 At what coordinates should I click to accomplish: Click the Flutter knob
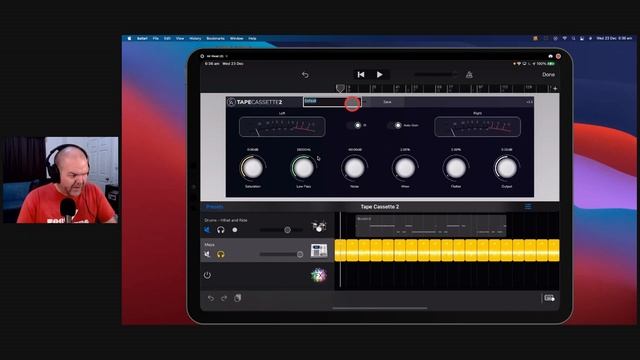pos(456,168)
